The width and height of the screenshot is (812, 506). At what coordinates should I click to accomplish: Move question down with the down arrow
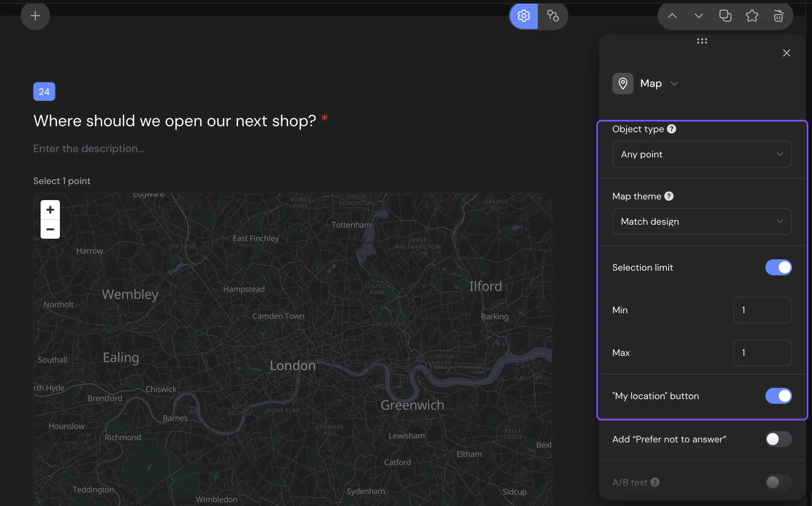point(699,16)
